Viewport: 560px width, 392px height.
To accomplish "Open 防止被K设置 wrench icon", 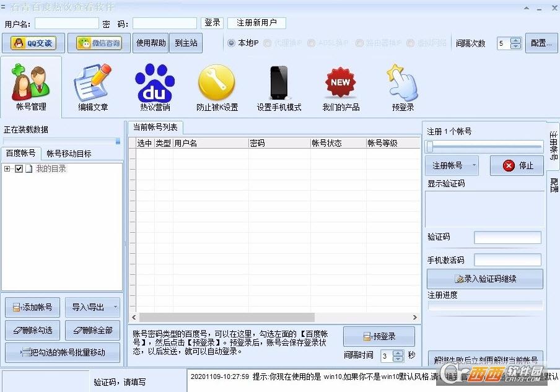I will coord(217,87).
